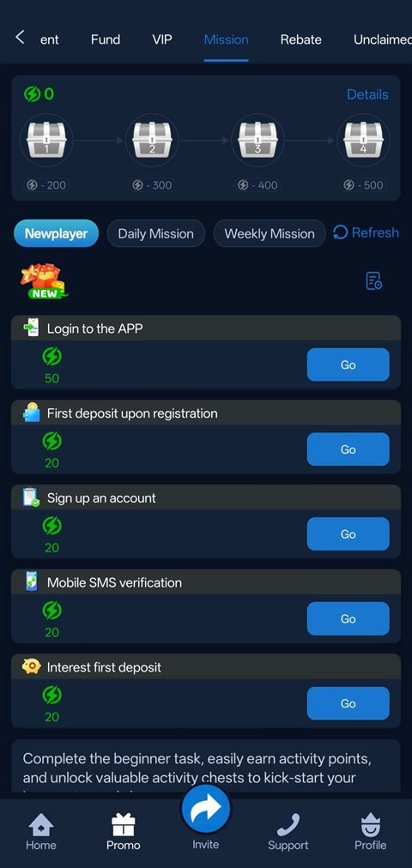412x868 pixels.
Task: Go to the Login to the APP task
Action: [x=348, y=365]
